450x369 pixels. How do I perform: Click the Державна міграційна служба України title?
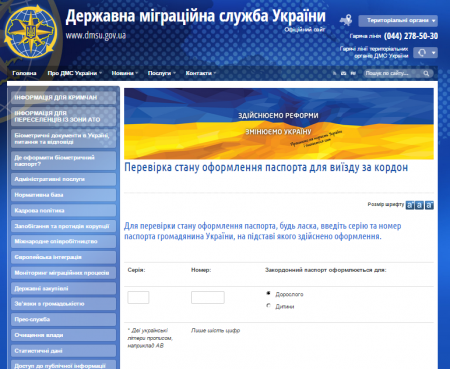(x=195, y=17)
